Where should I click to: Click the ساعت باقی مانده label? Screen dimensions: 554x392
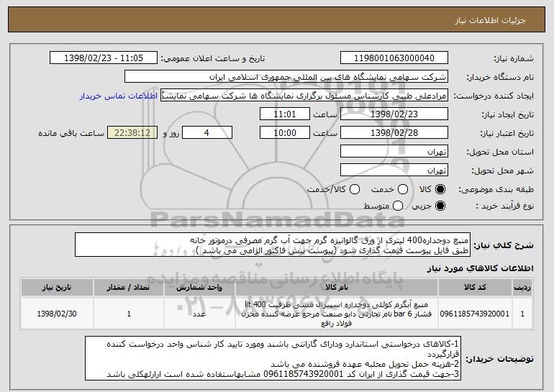pos(71,133)
